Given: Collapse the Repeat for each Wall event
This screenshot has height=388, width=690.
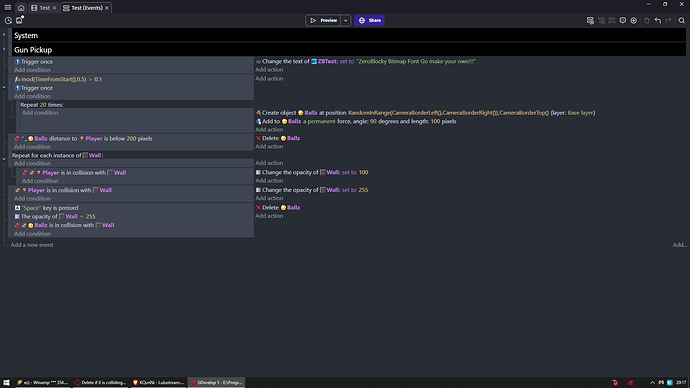Looking at the screenshot, I should coord(4,159).
